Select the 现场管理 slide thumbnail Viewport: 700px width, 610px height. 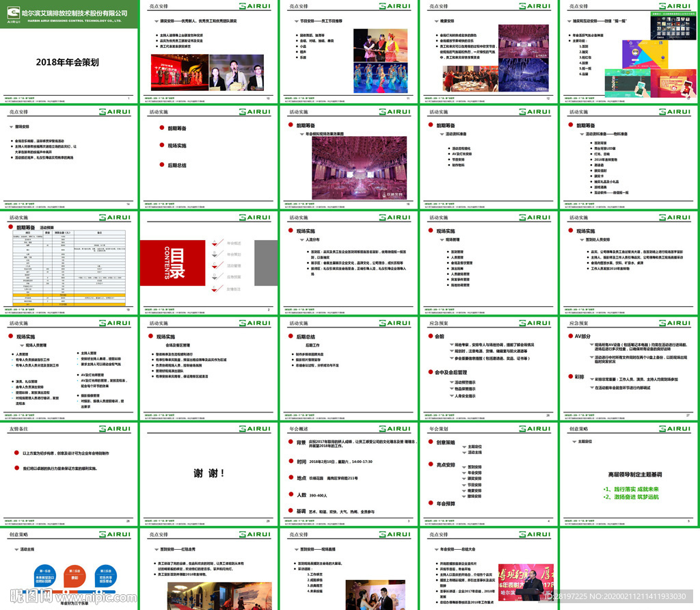pos(489,263)
